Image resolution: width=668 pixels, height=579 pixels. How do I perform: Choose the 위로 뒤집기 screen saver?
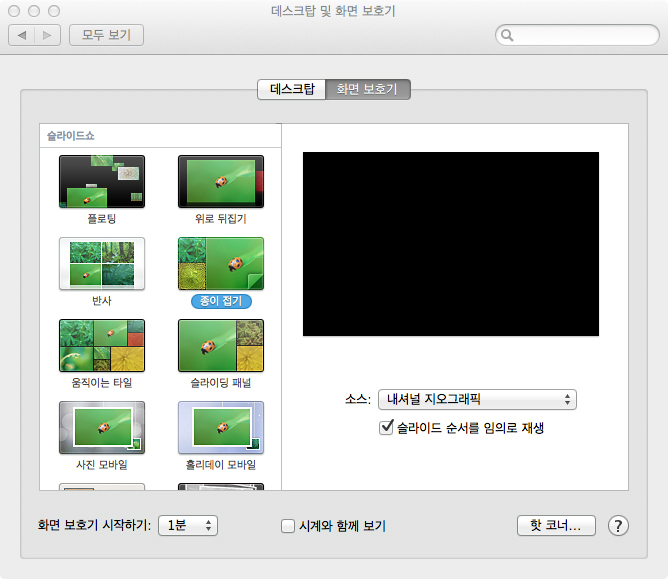221,181
